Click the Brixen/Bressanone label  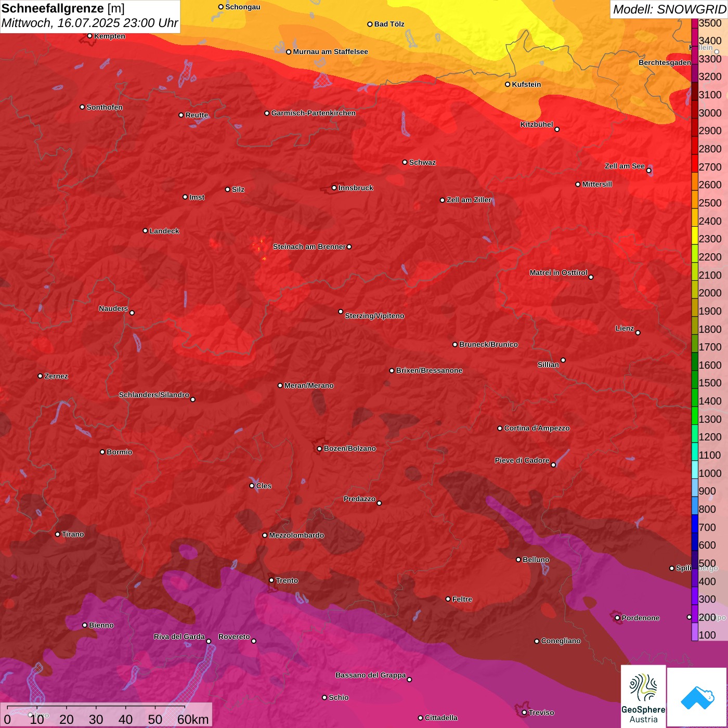[x=429, y=370]
